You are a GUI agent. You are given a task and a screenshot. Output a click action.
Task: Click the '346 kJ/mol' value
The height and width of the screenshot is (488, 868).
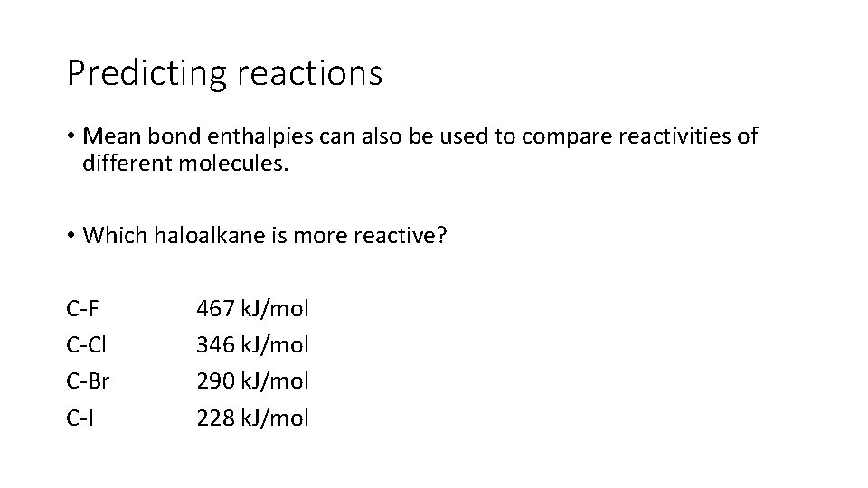[x=252, y=344]
